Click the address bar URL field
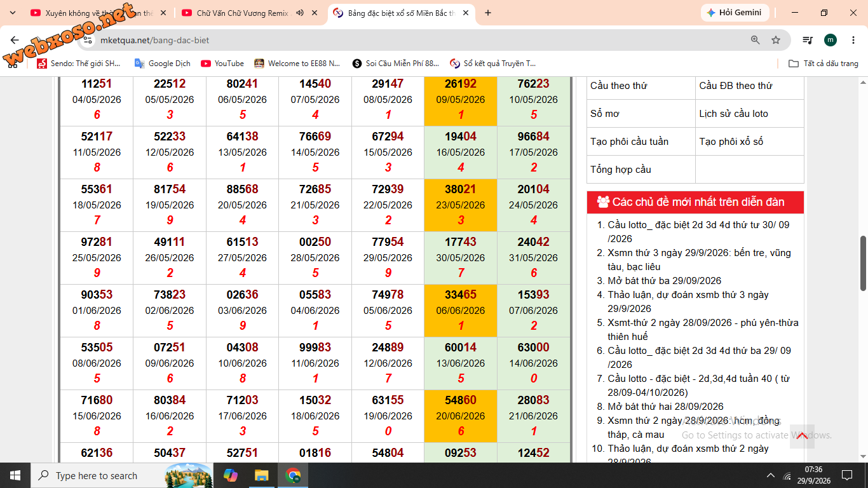Viewport: 868px width, 488px height. pos(419,40)
